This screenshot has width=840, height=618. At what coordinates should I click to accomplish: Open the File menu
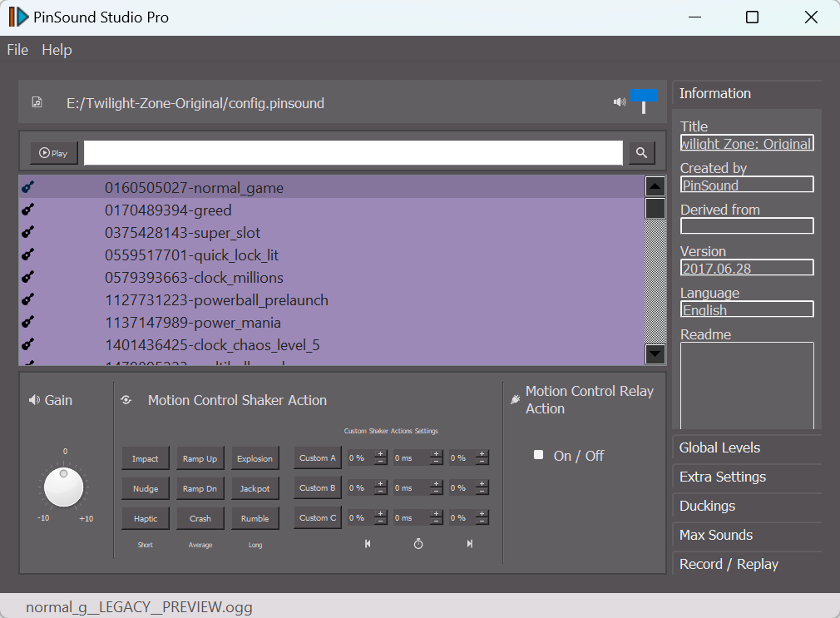pos(17,50)
